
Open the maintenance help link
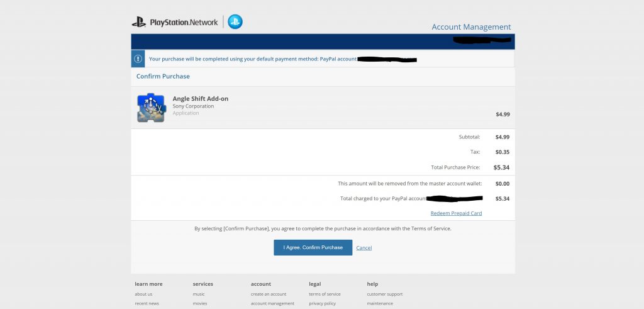(x=380, y=304)
